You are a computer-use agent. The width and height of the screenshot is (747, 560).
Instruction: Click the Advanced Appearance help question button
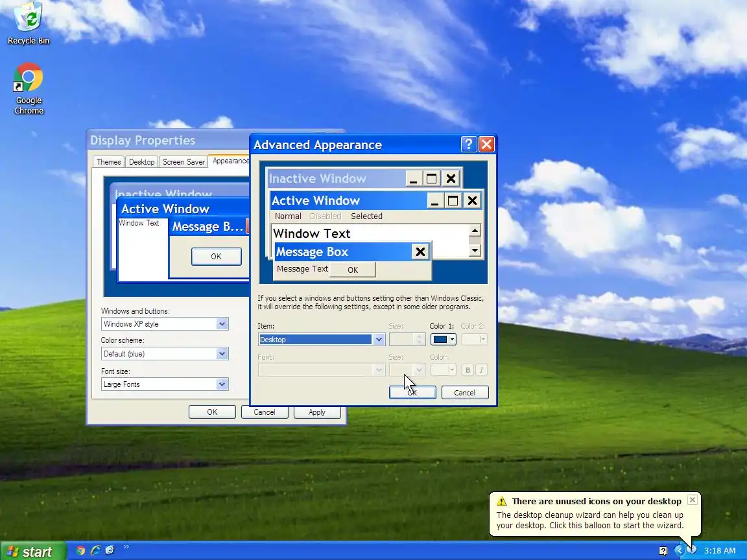(x=468, y=145)
